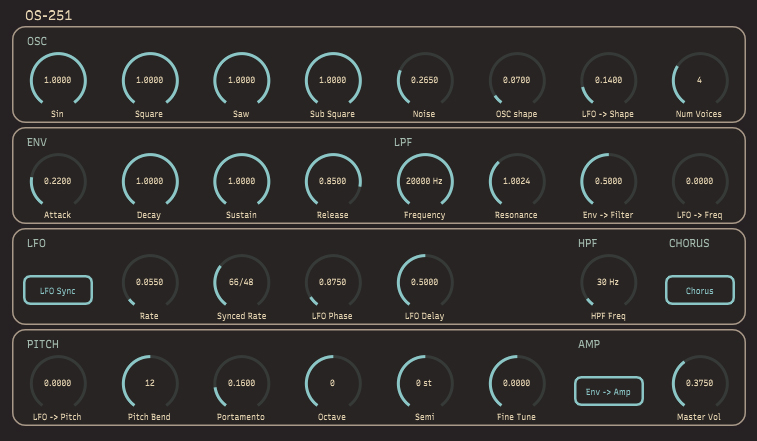
Task: Select the Pitch Bend knob
Action: [x=150, y=383]
